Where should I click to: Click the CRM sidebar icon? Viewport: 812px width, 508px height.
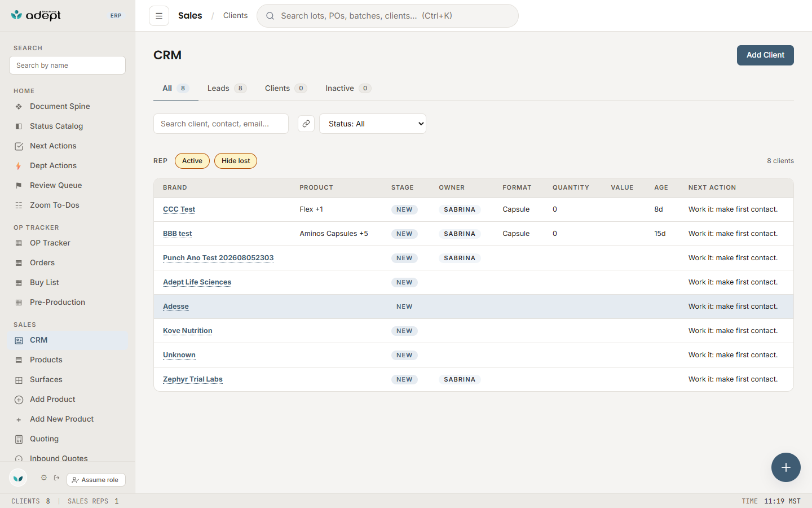click(19, 340)
